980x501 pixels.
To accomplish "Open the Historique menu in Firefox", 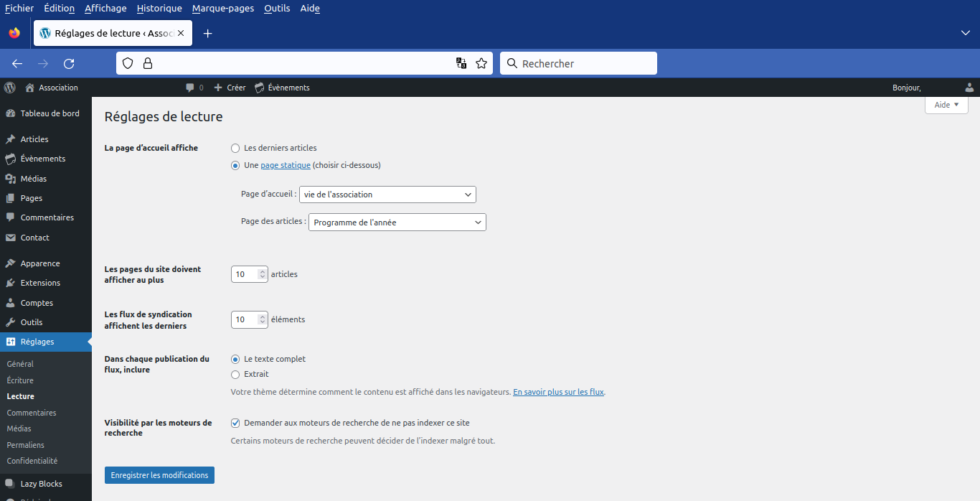I will pos(159,9).
